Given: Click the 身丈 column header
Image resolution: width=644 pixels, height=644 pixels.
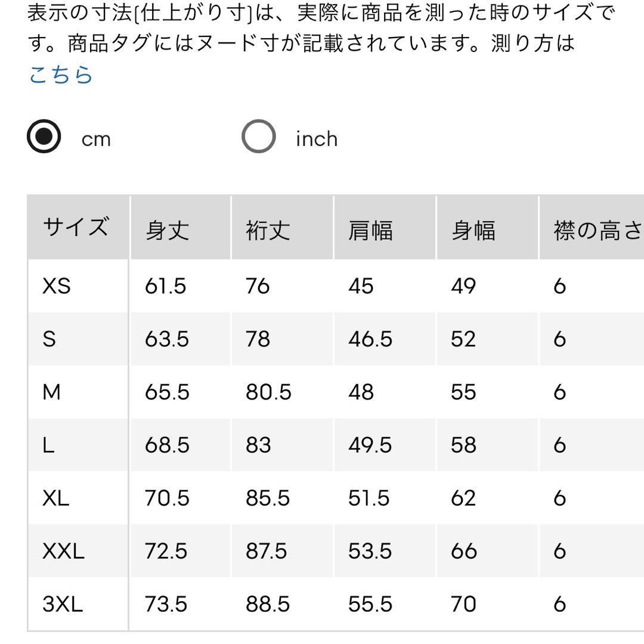Looking at the screenshot, I should coord(180,228).
